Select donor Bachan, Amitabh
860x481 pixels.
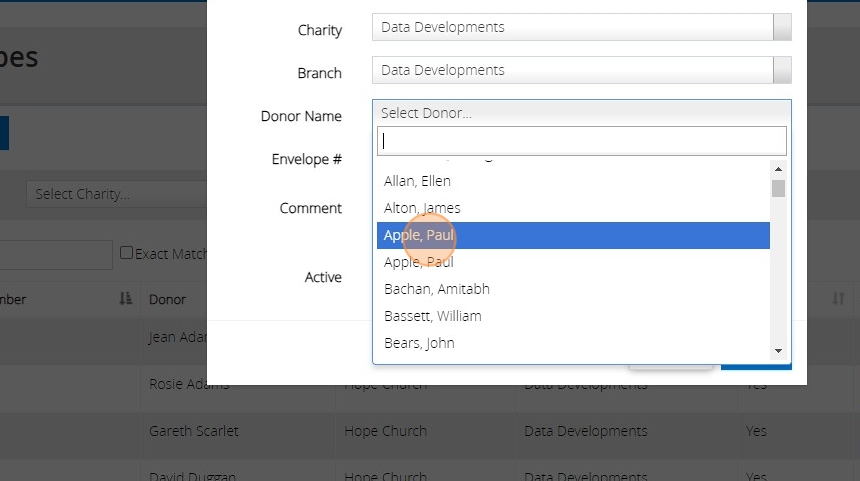point(573,289)
